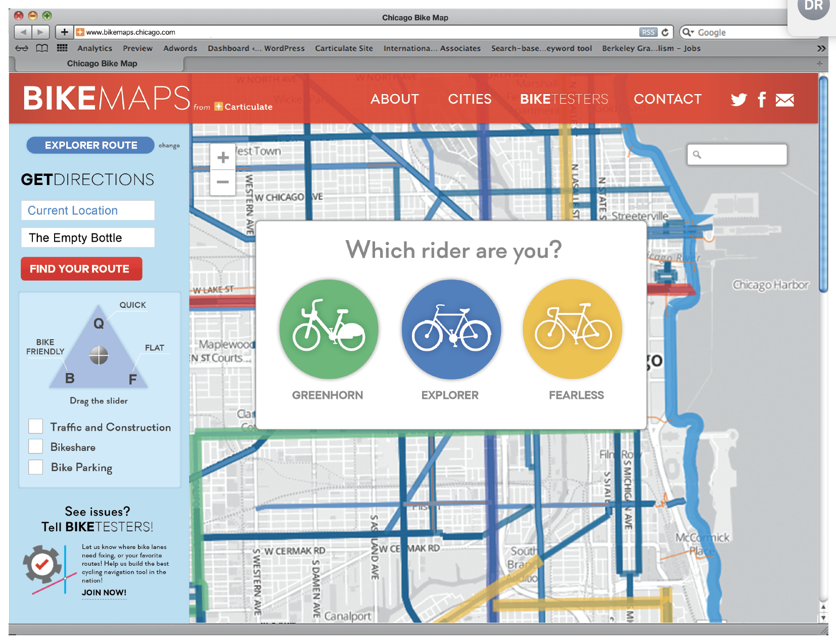This screenshot has height=644, width=836.
Task: Reload the page with the refresh icon
Action: click(665, 32)
